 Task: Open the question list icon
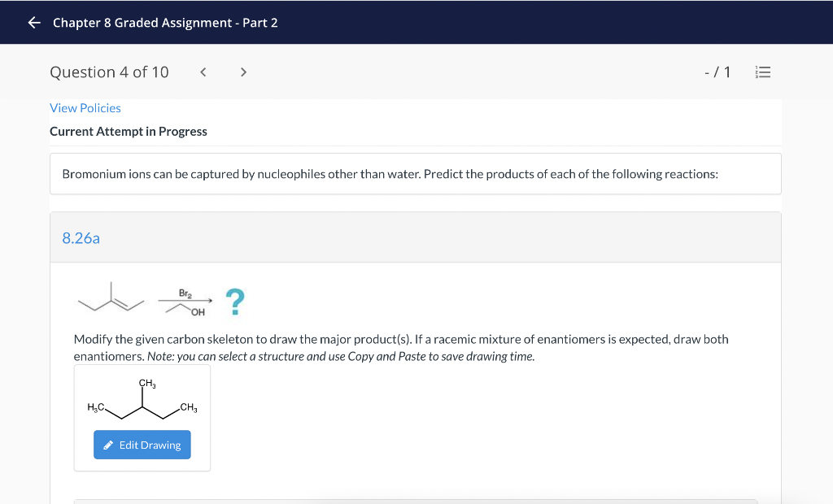(x=763, y=72)
